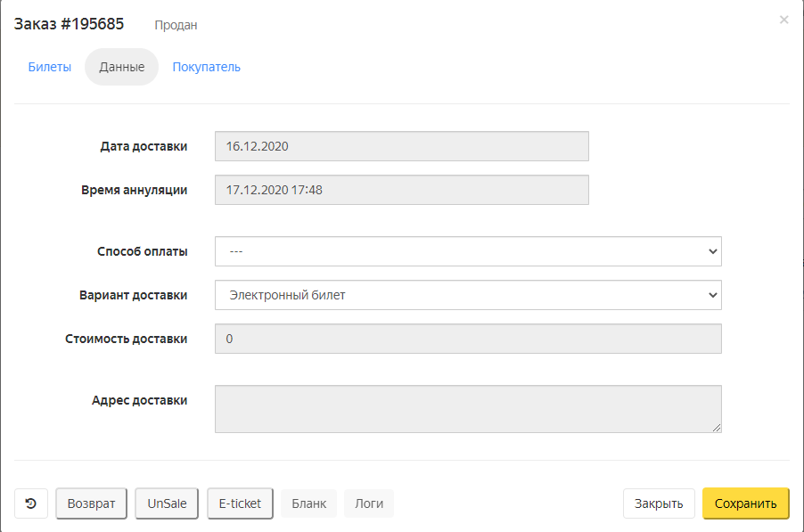
Task: Open the Покупатель tab
Action: 206,67
